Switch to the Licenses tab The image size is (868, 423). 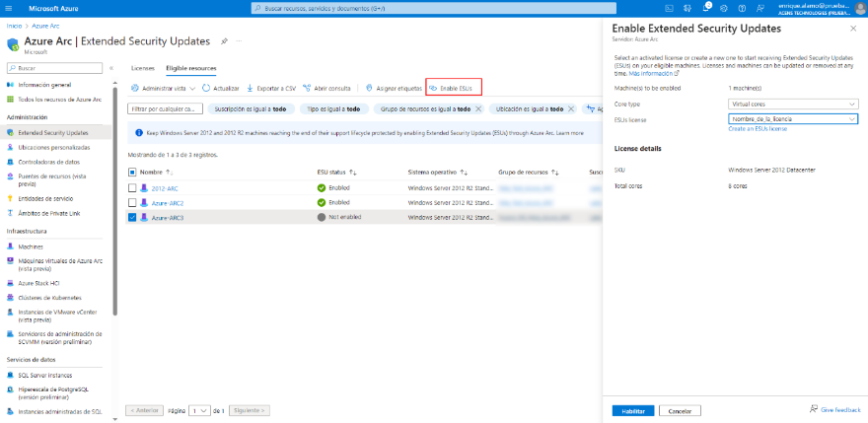pyautogui.click(x=143, y=68)
